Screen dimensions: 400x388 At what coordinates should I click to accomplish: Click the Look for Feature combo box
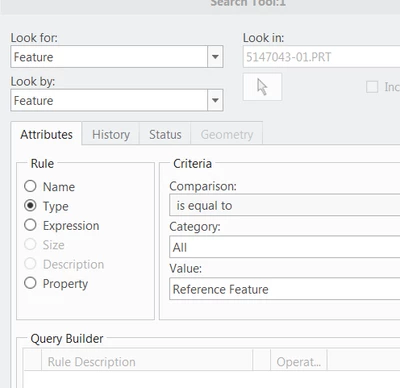click(x=117, y=57)
